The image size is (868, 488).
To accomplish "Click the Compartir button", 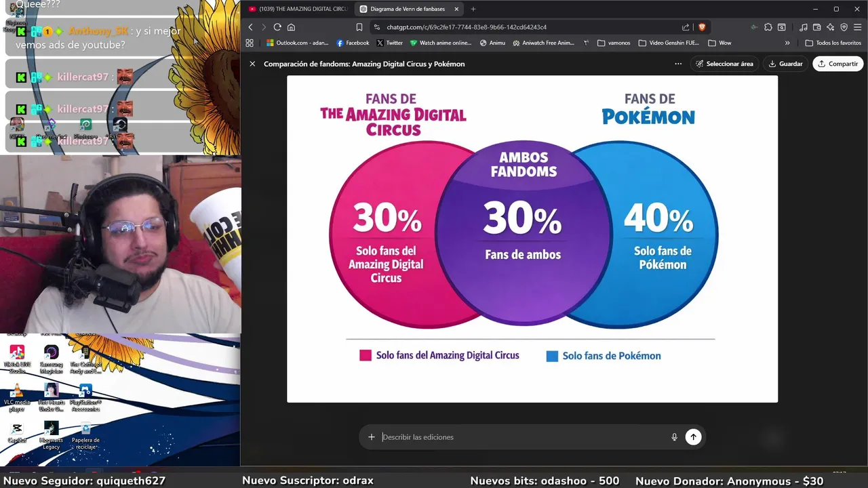I will click(837, 64).
